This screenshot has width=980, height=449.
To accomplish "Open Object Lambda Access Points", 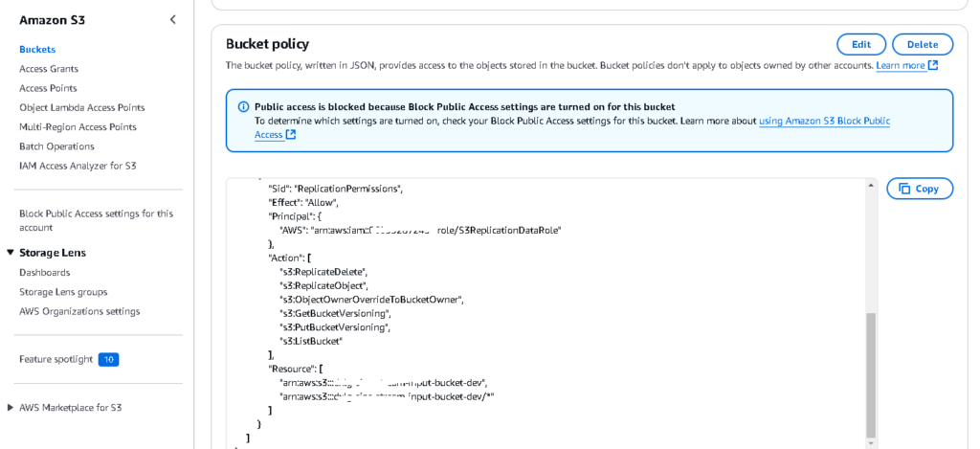I will pos(82,107).
